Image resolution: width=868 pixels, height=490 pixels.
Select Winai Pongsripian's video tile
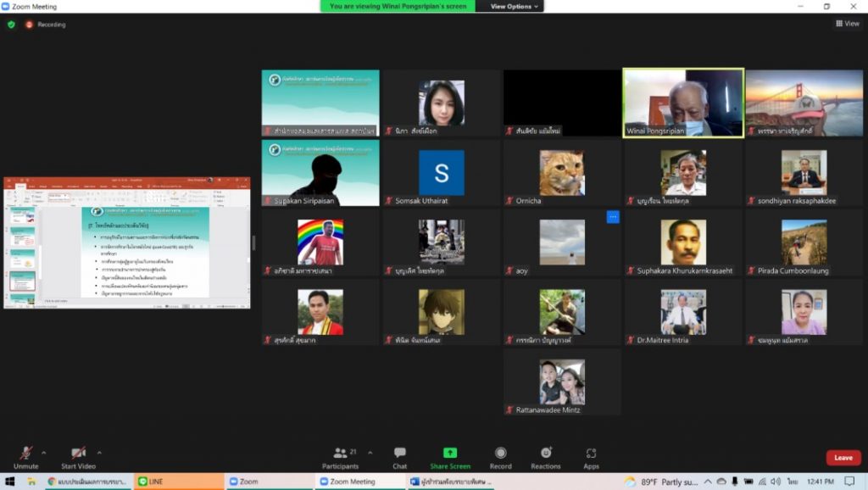683,103
